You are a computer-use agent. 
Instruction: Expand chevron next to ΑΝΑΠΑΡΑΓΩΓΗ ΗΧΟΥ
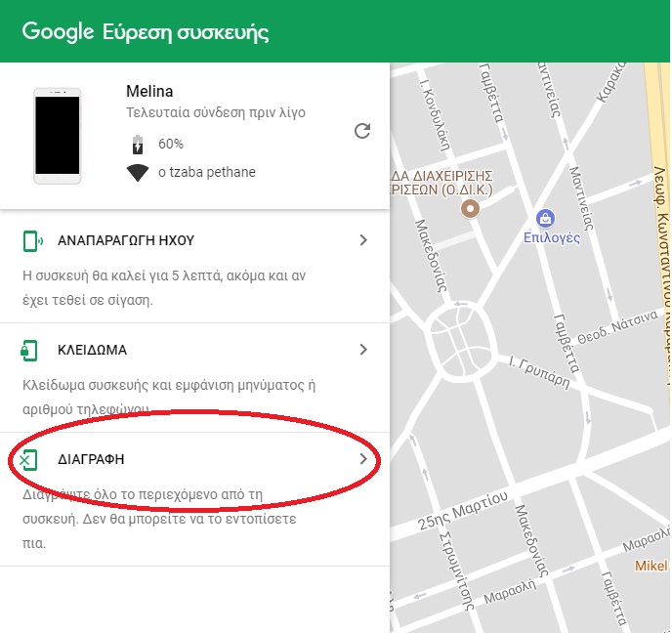click(363, 240)
